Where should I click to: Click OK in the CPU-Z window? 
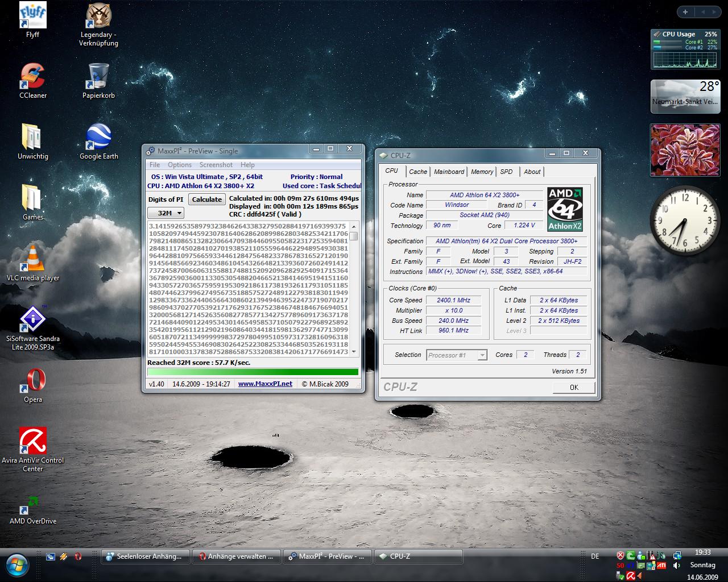[574, 387]
